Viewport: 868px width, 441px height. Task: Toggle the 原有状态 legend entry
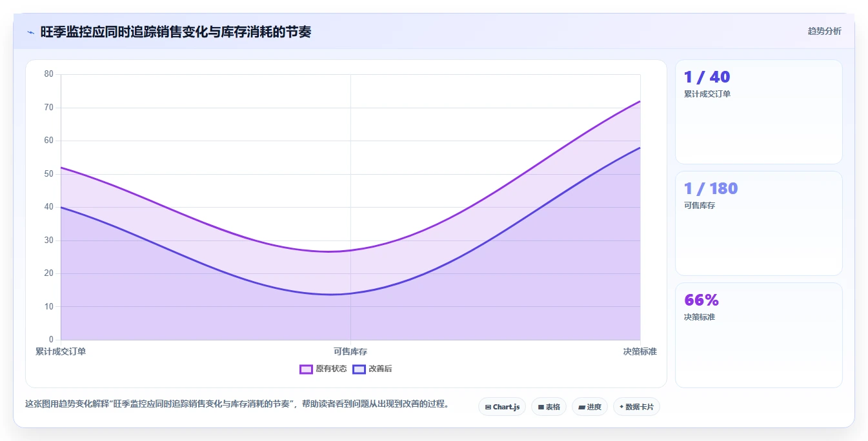pyautogui.click(x=323, y=369)
